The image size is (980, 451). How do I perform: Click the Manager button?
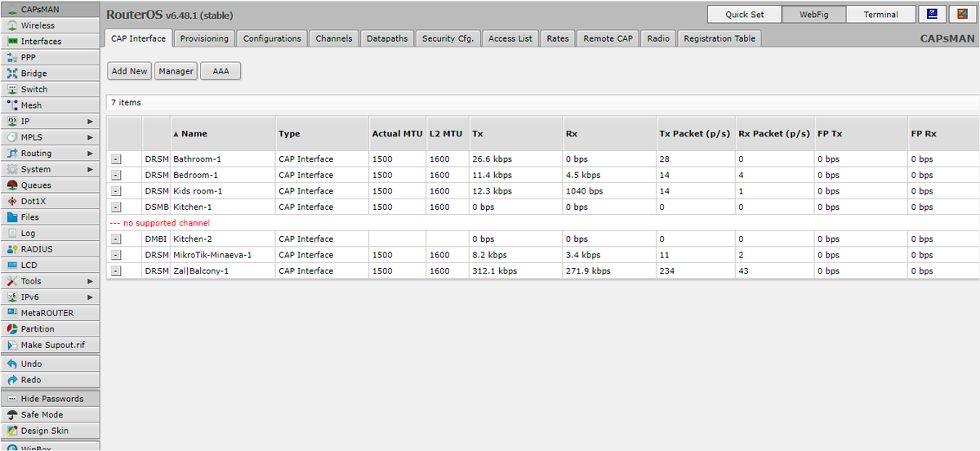[x=176, y=71]
